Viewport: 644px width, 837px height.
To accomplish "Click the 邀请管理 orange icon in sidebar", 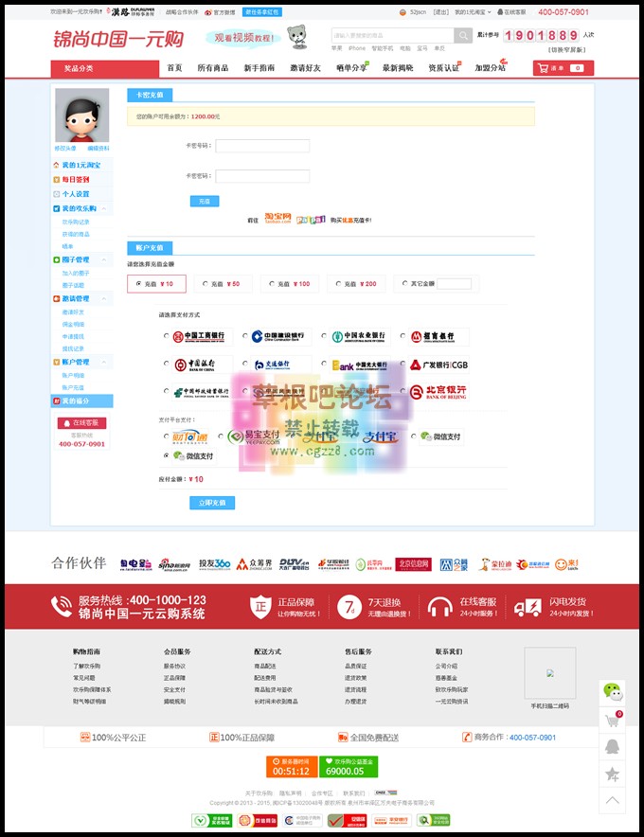I will coord(56,298).
